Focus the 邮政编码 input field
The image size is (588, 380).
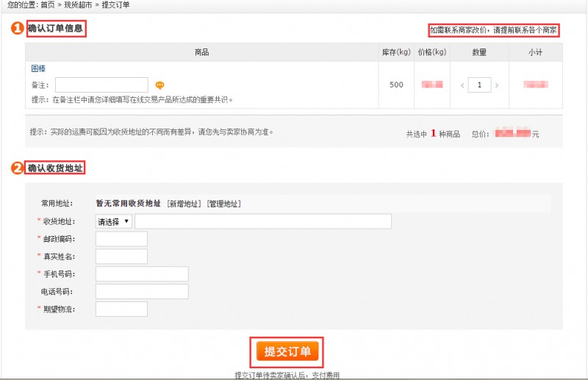click(x=121, y=239)
